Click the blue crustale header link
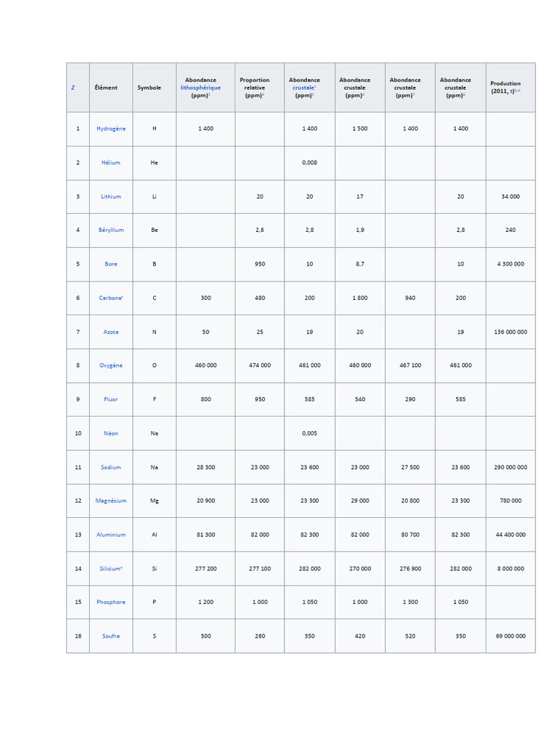560x747 pixels. coord(303,88)
